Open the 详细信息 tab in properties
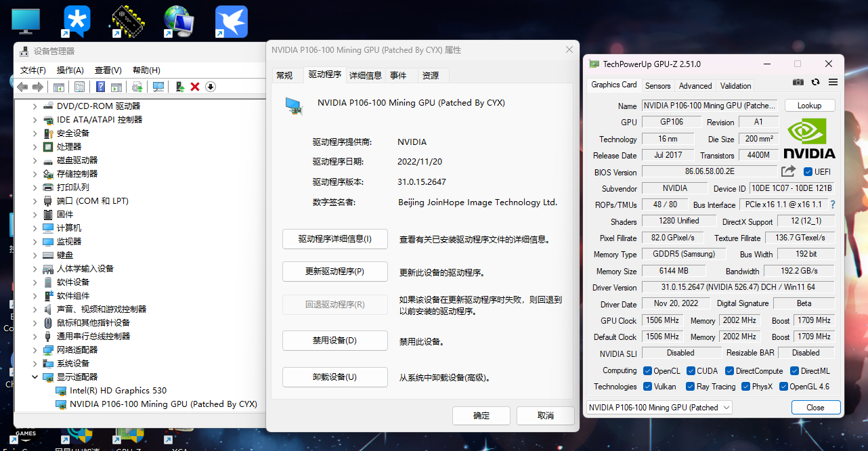868x451 pixels. 366,76
